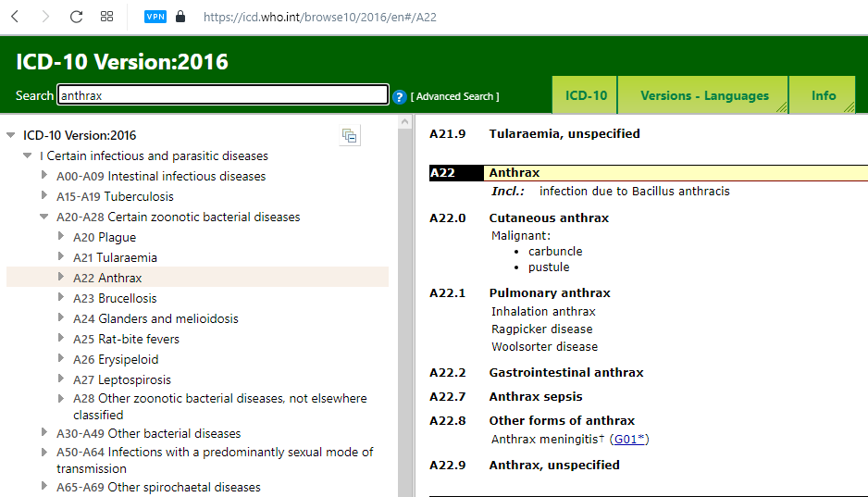Image resolution: width=868 pixels, height=497 pixels.
Task: Click the ICD-10 Version:2016 page title
Action: tap(122, 61)
